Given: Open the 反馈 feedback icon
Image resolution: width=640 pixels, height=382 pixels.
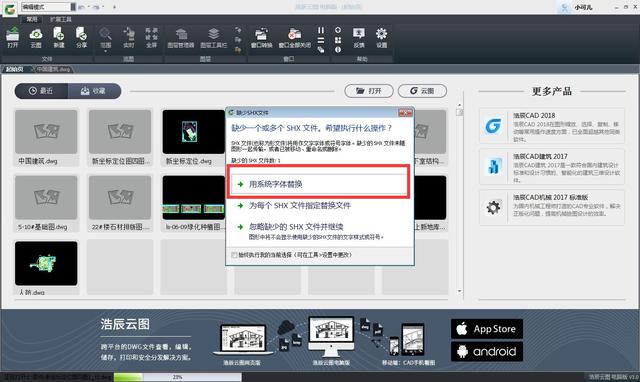Looking at the screenshot, I should click(x=359, y=38).
